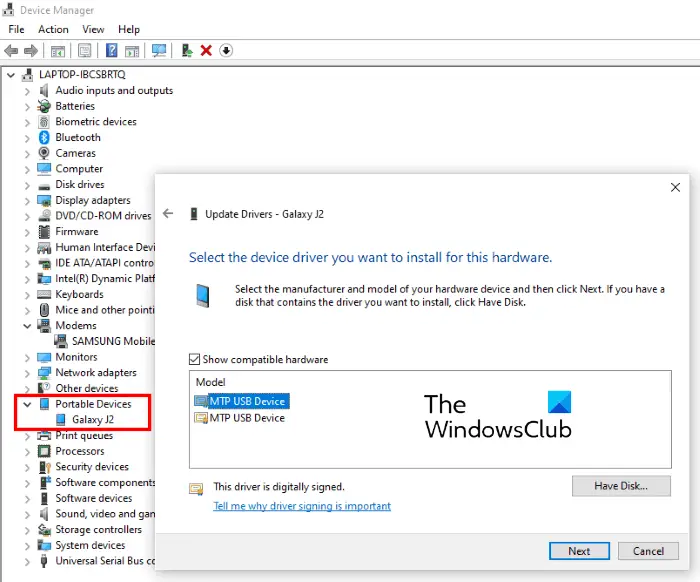
Task: Select the Other devices unknown icon
Action: coord(44,388)
